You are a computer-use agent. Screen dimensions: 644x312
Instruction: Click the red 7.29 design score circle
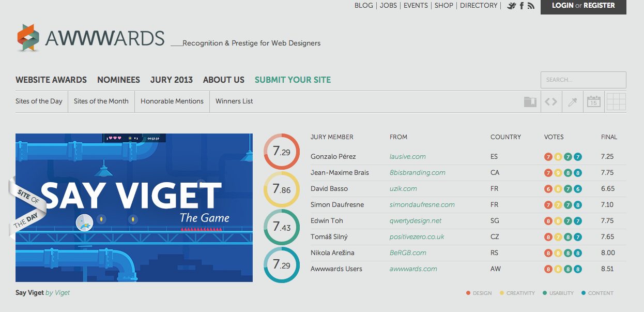(x=282, y=152)
